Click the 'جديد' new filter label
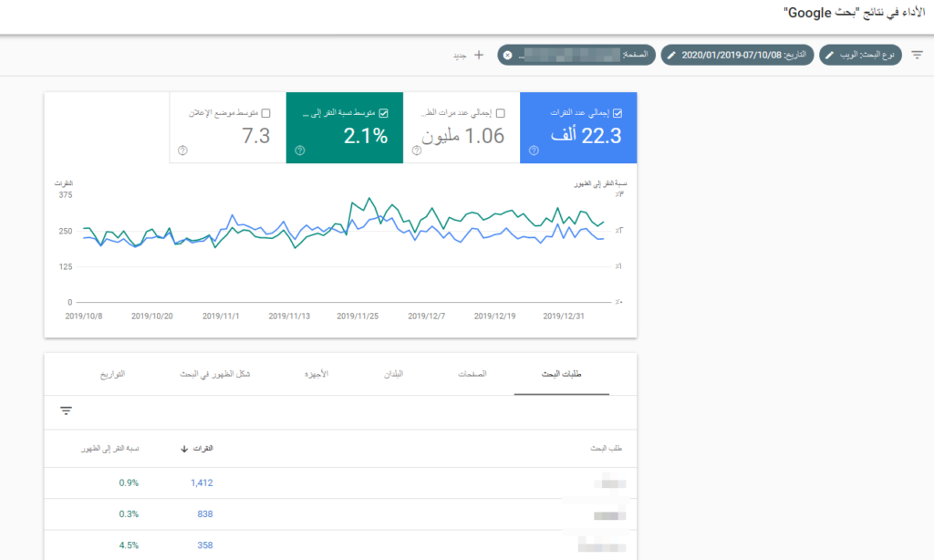The height and width of the screenshot is (560, 934). click(460, 56)
